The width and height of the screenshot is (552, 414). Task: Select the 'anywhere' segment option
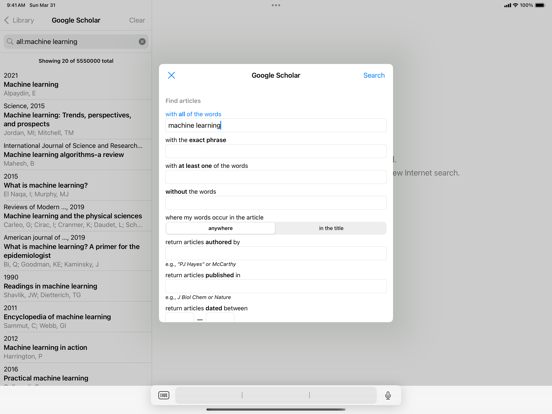tap(220, 228)
